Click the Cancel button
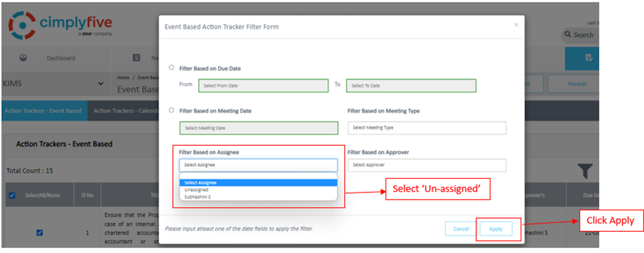The image size is (644, 253). pyautogui.click(x=461, y=229)
